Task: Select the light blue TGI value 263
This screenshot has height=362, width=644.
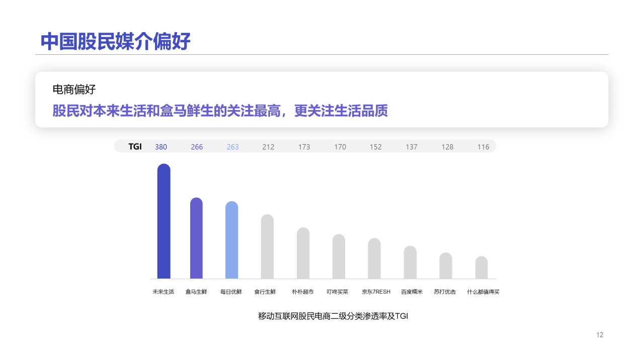Action: (232, 147)
